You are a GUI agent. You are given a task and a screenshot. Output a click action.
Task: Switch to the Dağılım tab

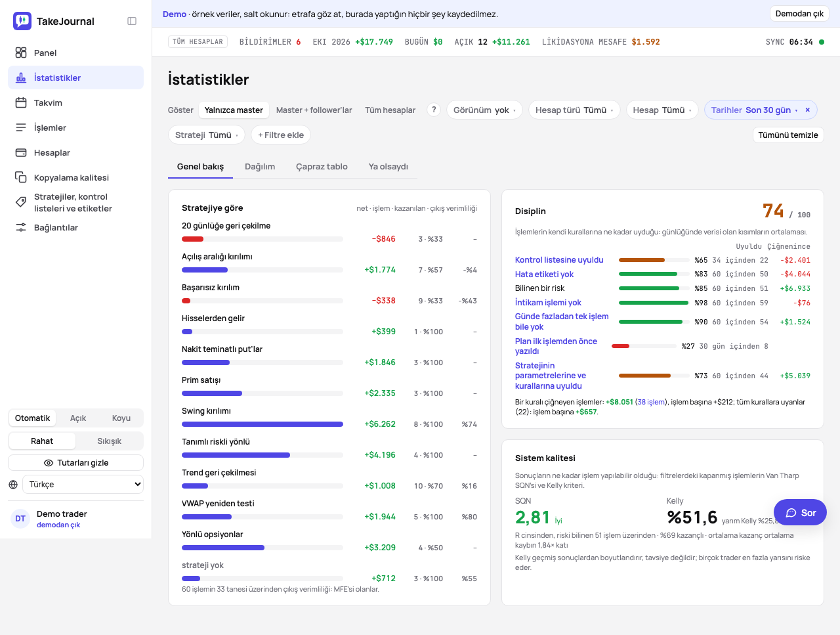pos(260,167)
